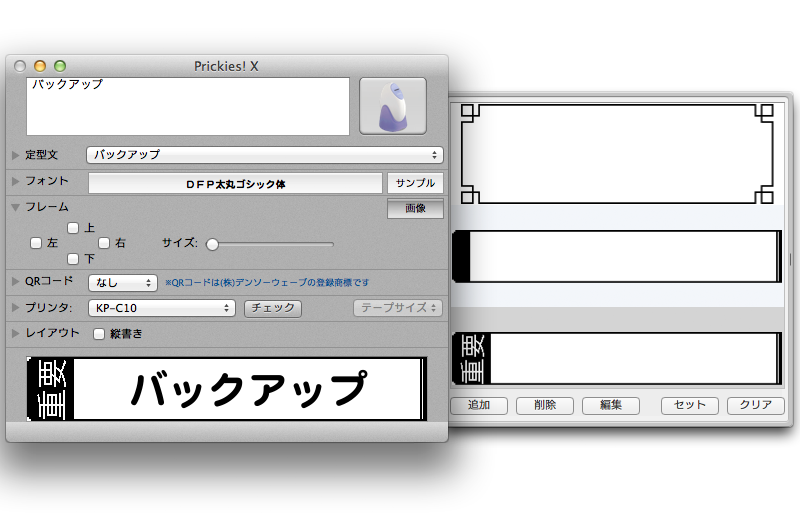Click the セット button
The width and height of the screenshot is (800, 522).
pos(690,406)
